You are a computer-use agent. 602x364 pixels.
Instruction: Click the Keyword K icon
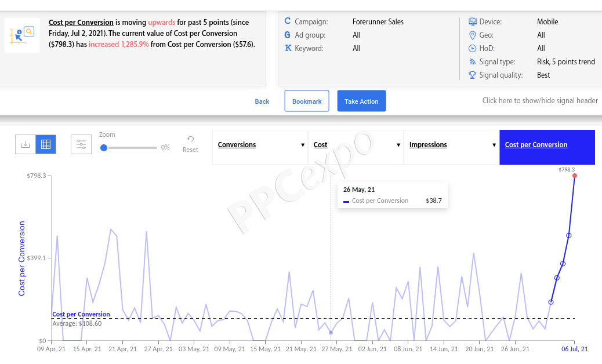(288, 48)
